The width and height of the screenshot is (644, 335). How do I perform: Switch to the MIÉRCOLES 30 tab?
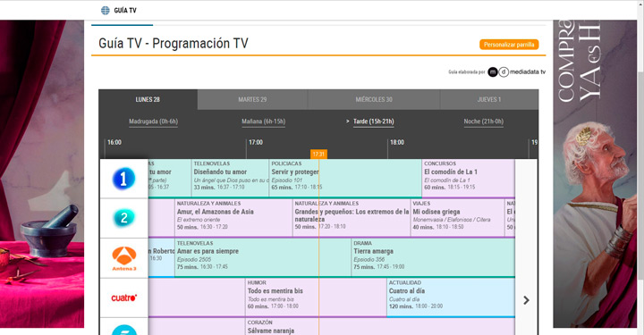(x=374, y=100)
